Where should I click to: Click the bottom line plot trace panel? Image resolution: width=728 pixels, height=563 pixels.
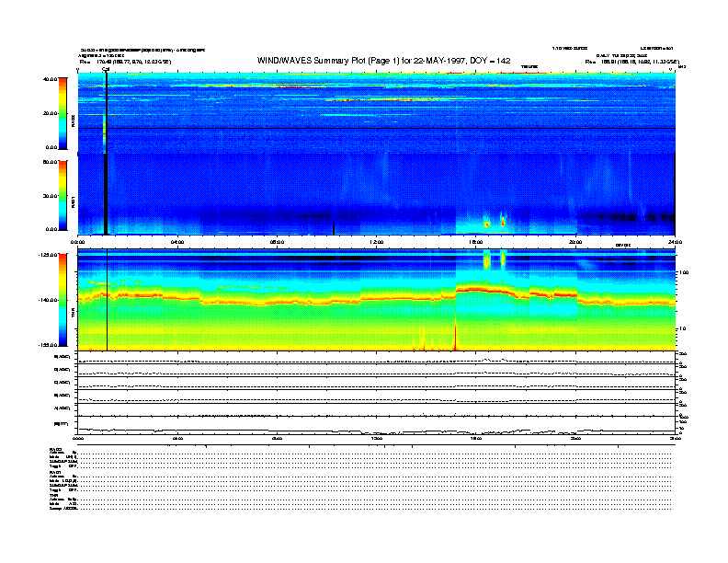tap(377, 425)
